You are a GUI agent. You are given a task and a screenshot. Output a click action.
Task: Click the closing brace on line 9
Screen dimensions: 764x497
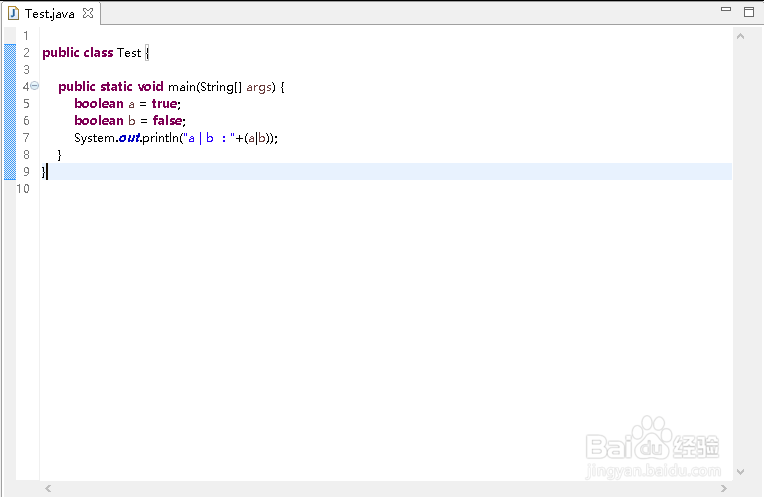(44, 172)
